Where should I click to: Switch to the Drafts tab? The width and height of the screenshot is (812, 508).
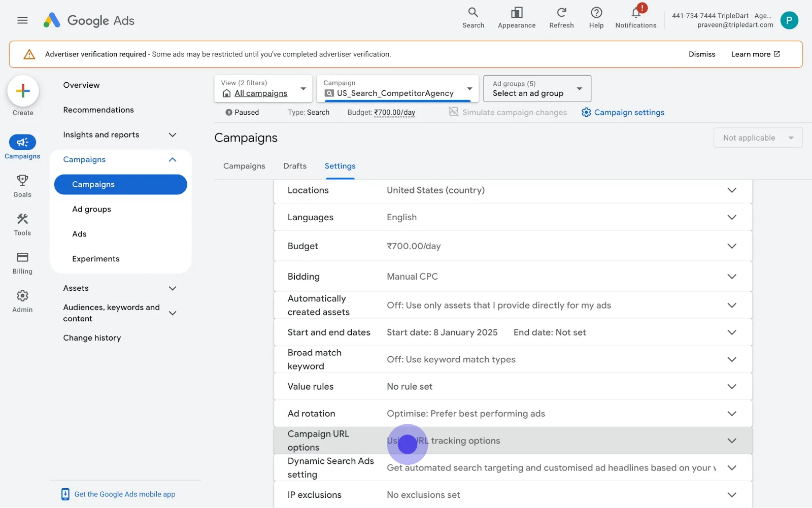click(295, 166)
